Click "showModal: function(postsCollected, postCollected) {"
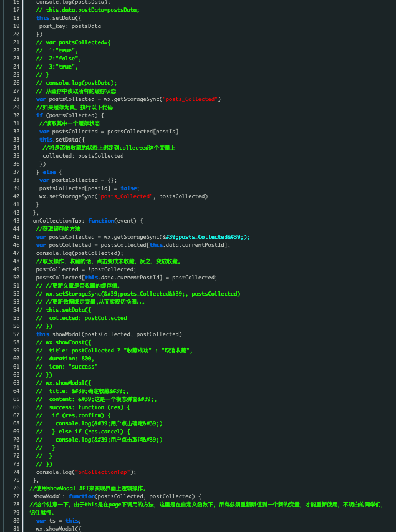Viewport: 396px width, 532px height. tap(117, 496)
